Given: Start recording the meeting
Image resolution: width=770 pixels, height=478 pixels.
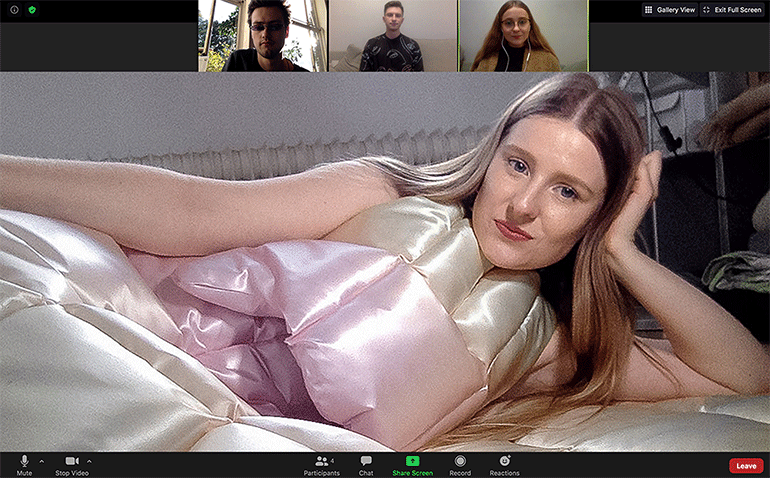Looking at the screenshot, I should (460, 463).
